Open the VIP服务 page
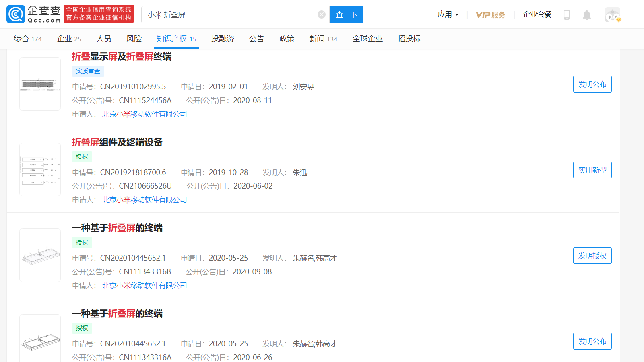The width and height of the screenshot is (644, 362). (490, 15)
